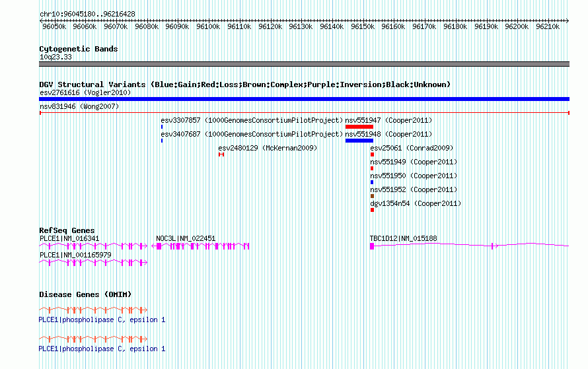This screenshot has height=369, width=588.
Task: Click the nsv551947 (Cooper2011) label
Action: click(x=388, y=120)
